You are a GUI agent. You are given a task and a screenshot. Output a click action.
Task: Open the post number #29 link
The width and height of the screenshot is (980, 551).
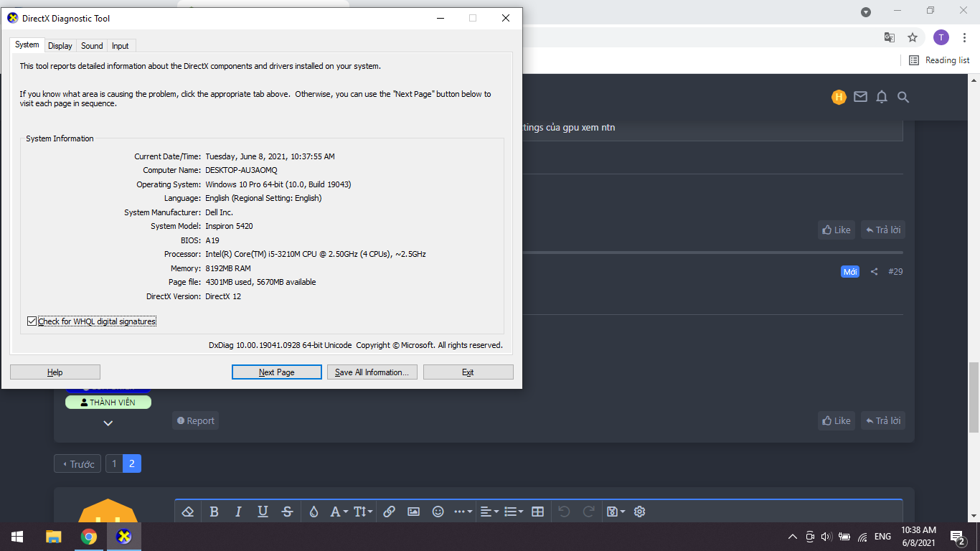895,272
